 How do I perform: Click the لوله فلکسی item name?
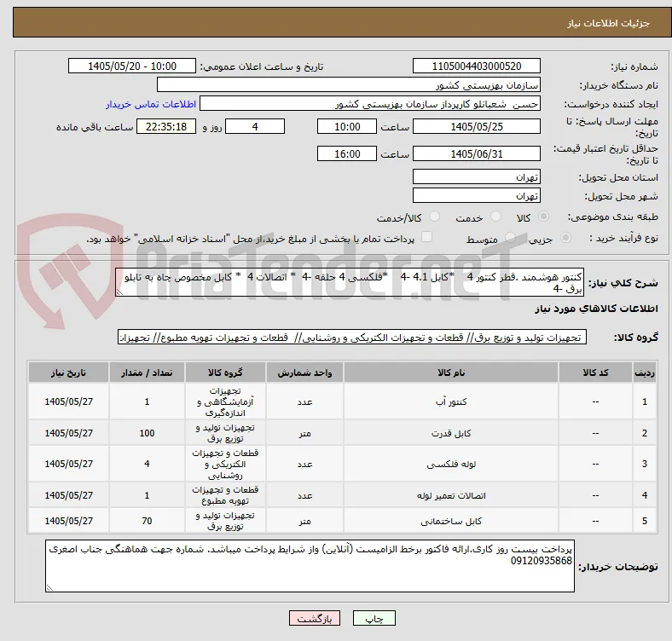point(451,464)
